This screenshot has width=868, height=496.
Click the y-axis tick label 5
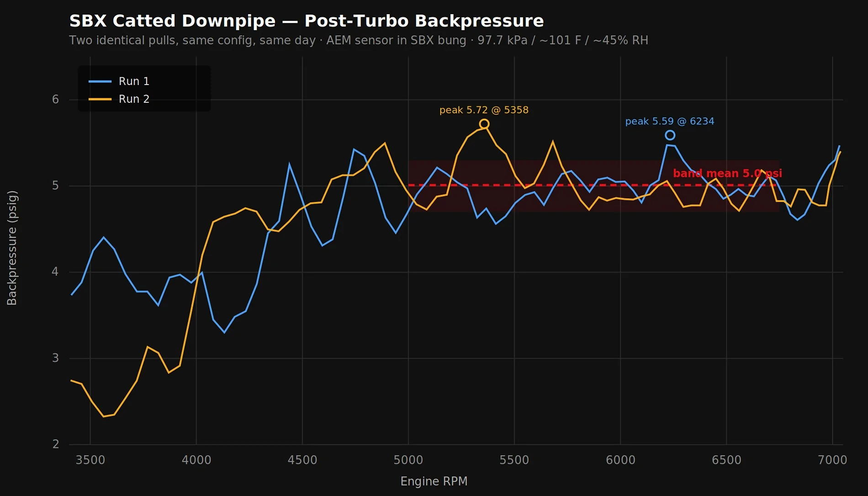pos(56,186)
